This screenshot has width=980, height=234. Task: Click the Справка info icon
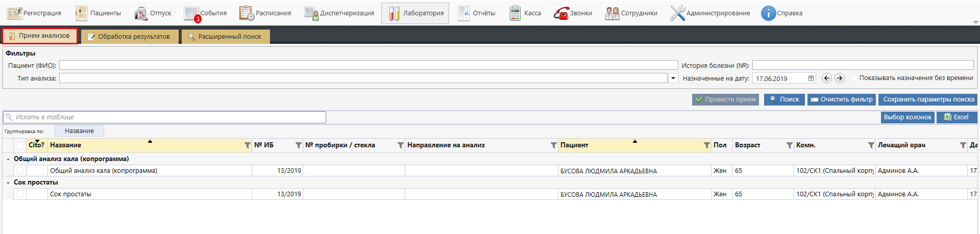(x=768, y=13)
